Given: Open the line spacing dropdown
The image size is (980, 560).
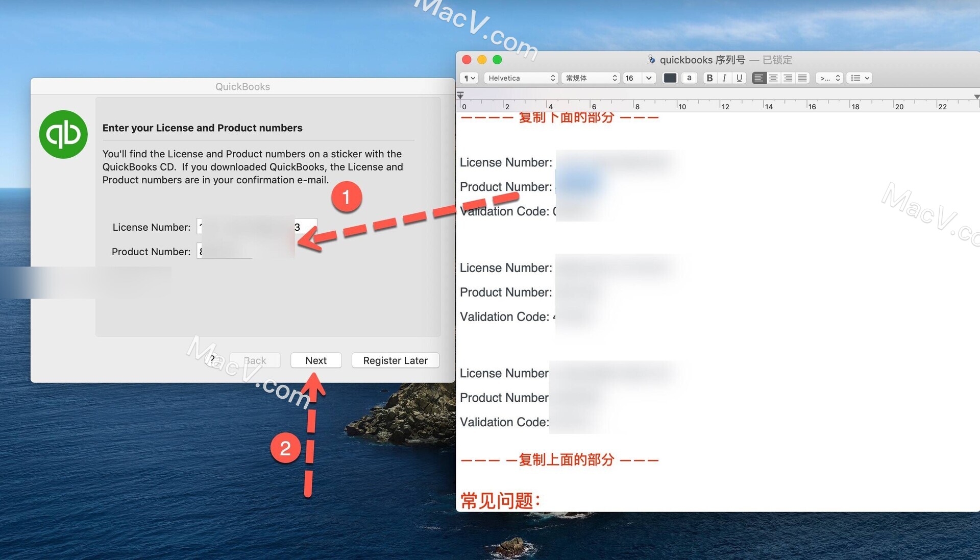Looking at the screenshot, I should [x=829, y=78].
